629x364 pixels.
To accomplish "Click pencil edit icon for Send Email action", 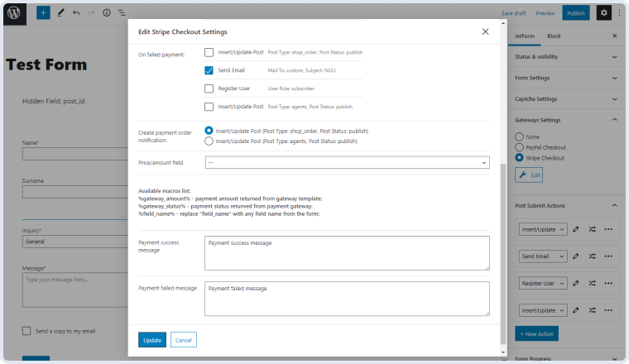I will 576,256.
